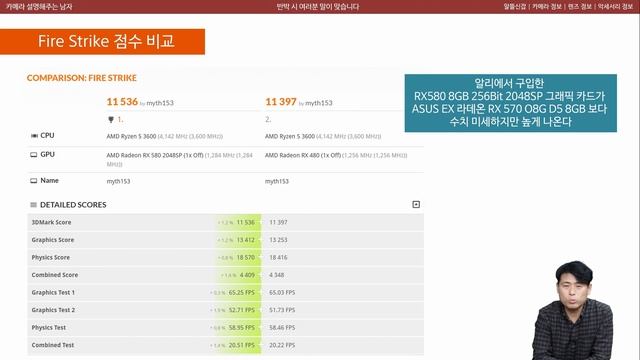This screenshot has width=640, height=360.
Task: Click the 4 409 combined score value
Action: 247,275
